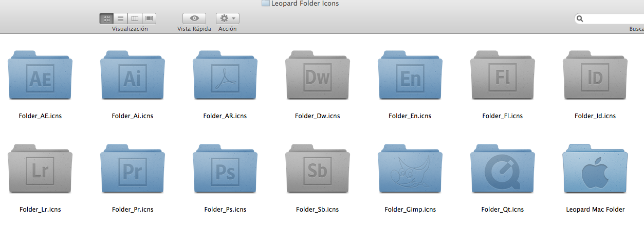Click the Finder search field
This screenshot has height=225, width=644.
pyautogui.click(x=609, y=18)
